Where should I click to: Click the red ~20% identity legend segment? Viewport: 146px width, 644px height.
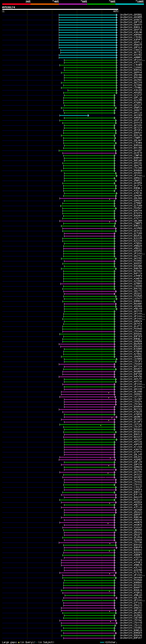(x=16, y=4)
